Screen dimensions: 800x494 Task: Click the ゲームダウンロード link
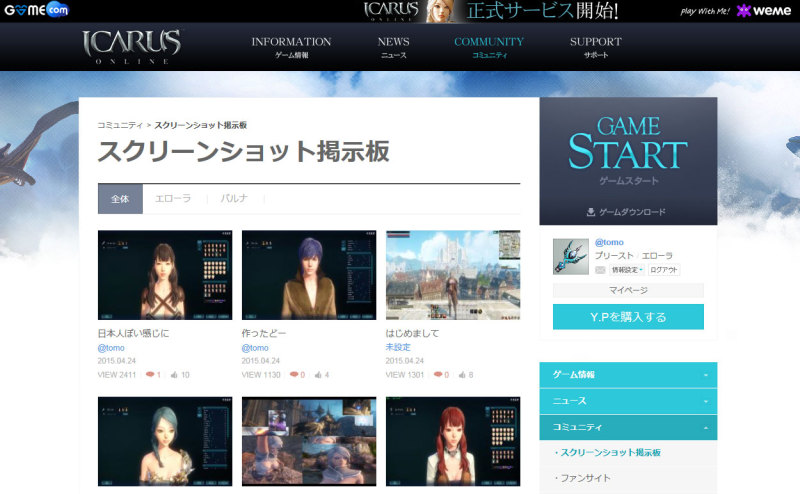click(x=632, y=212)
